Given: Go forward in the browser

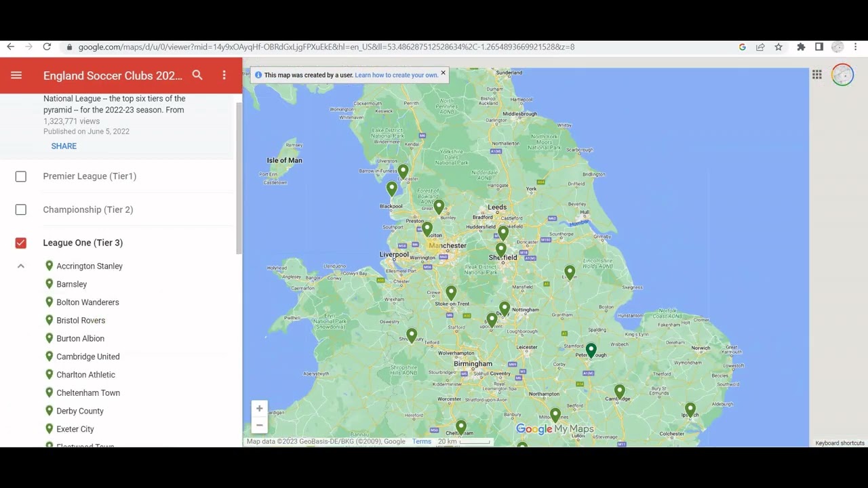Looking at the screenshot, I should [28, 47].
